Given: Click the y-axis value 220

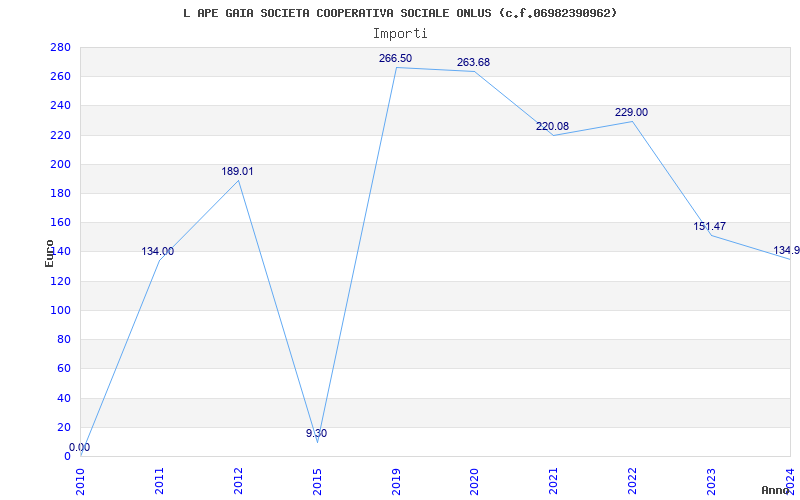Looking at the screenshot, I should tap(60, 135).
